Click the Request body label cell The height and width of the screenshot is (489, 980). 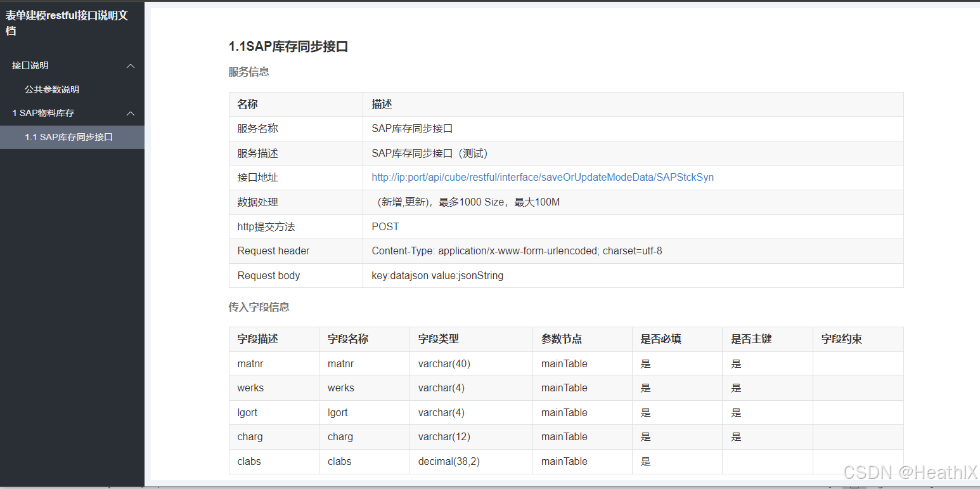(x=296, y=275)
